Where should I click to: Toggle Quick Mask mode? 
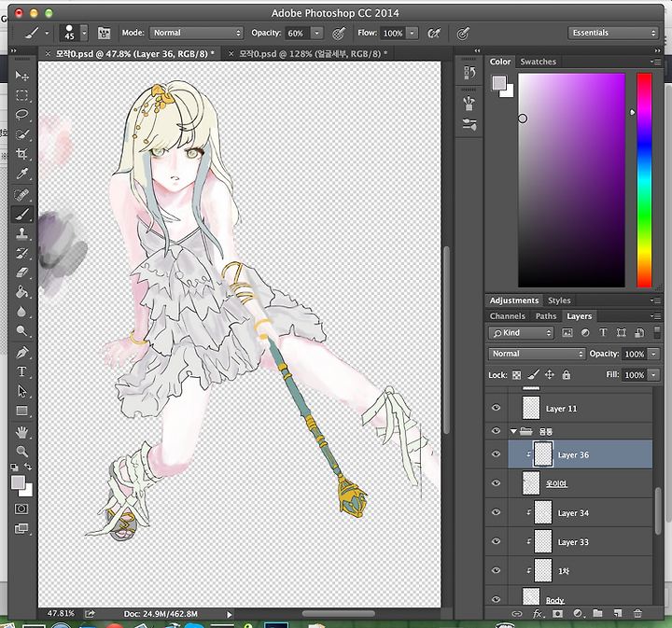point(21,509)
